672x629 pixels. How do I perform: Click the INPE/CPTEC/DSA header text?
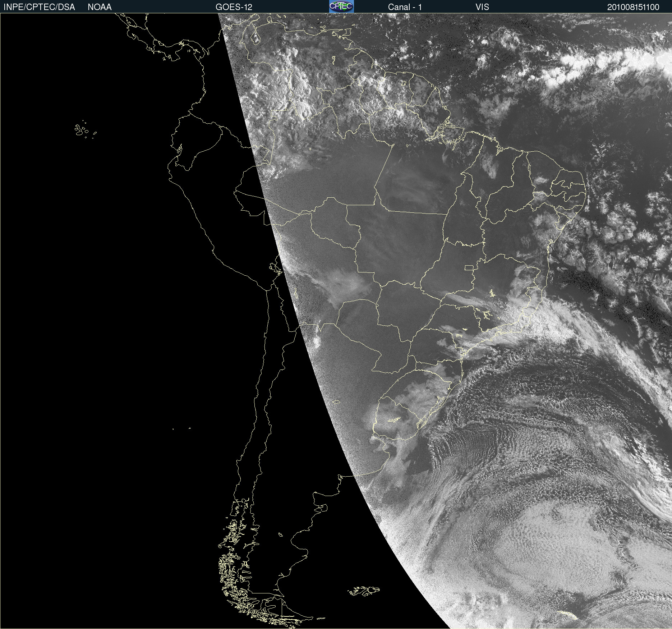[x=39, y=7]
